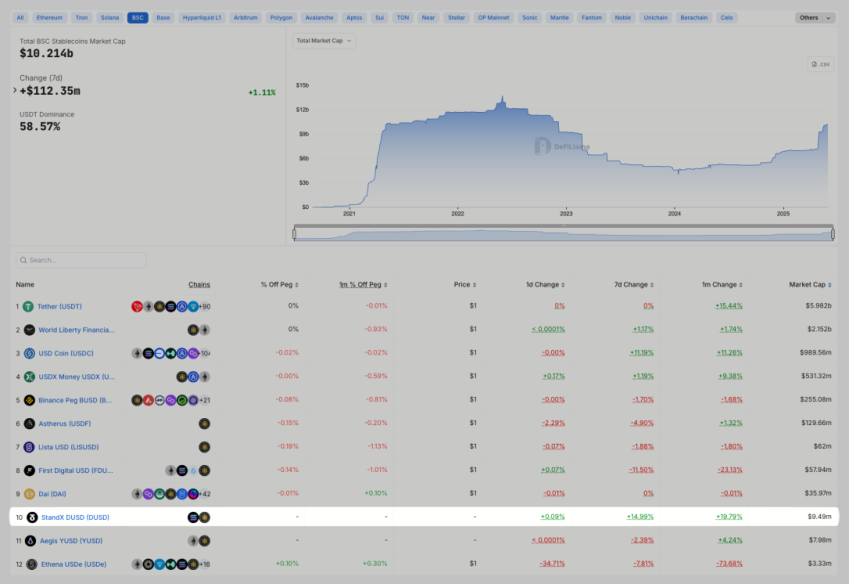The width and height of the screenshot is (849, 584).
Task: Click the Ethereum chain icon in Aegis YUSD row
Action: [193, 541]
